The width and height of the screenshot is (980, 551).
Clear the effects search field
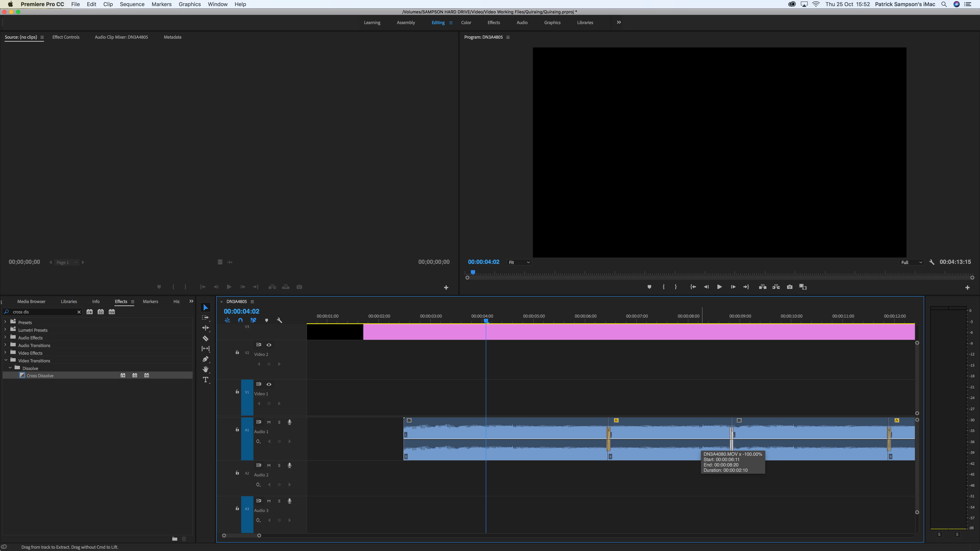(x=79, y=312)
